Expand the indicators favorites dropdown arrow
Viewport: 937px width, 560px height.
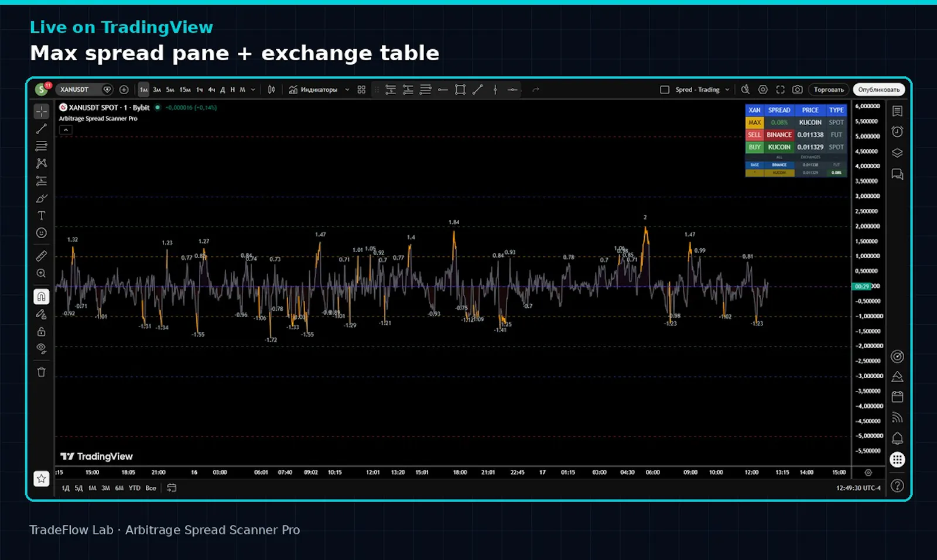click(347, 90)
